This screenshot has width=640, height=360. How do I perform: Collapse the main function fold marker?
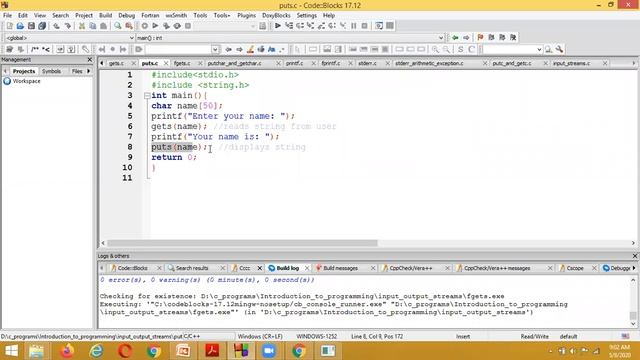[x=147, y=96]
